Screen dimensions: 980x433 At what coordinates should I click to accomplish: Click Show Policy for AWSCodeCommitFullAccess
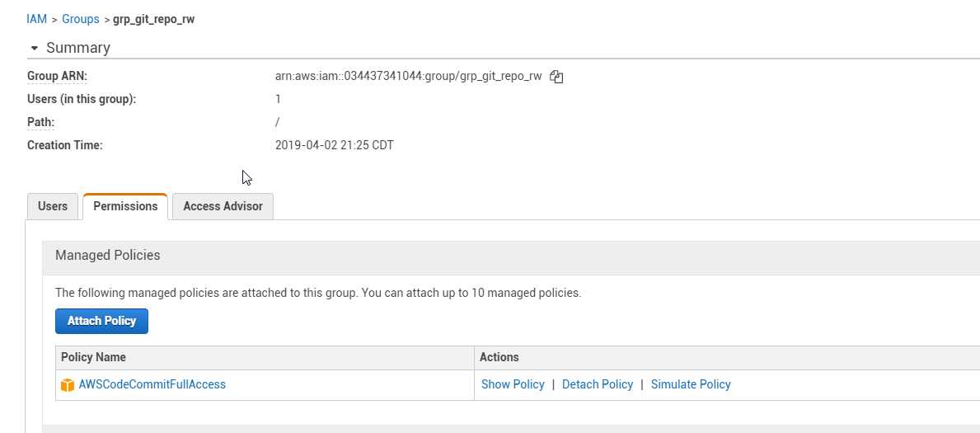point(513,384)
